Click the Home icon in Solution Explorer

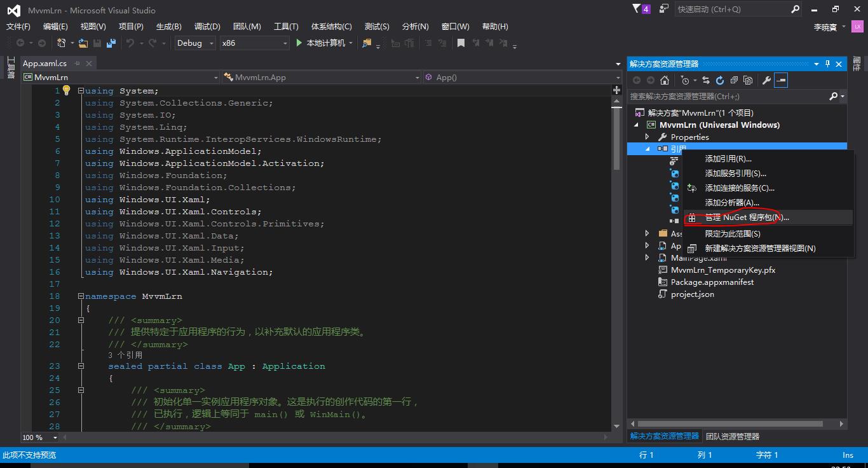pos(665,80)
